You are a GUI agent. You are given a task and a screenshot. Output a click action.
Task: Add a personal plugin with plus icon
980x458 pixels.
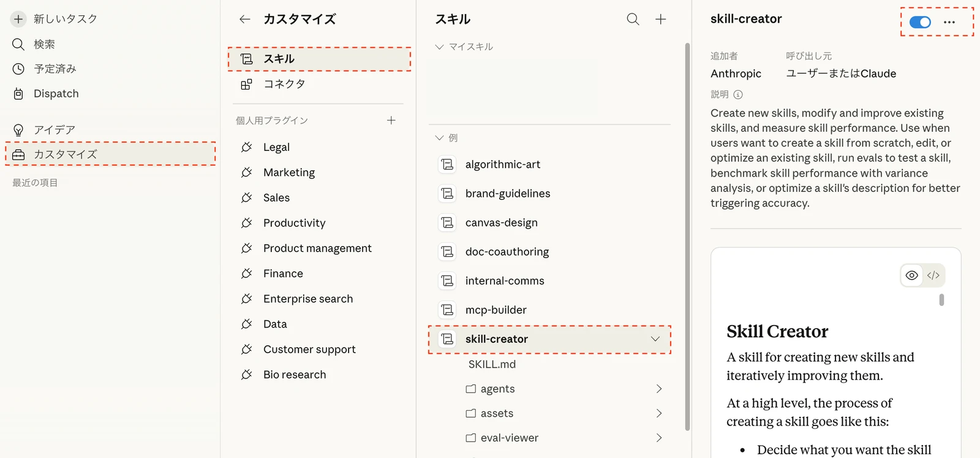click(391, 120)
